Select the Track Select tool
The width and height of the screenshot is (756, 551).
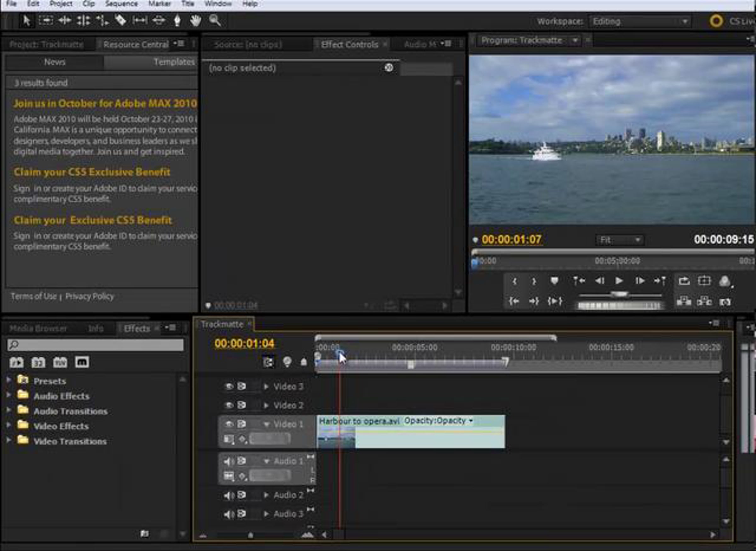46,21
